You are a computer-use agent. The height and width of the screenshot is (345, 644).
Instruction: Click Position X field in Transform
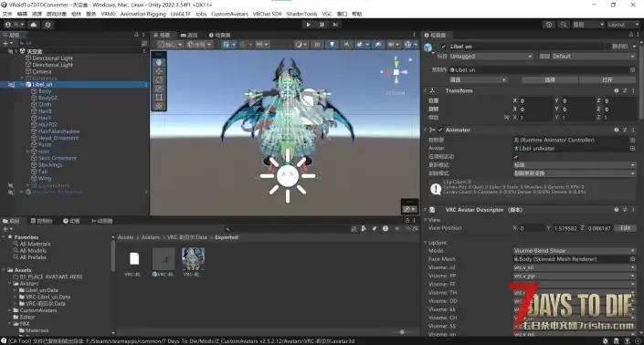[535, 100]
